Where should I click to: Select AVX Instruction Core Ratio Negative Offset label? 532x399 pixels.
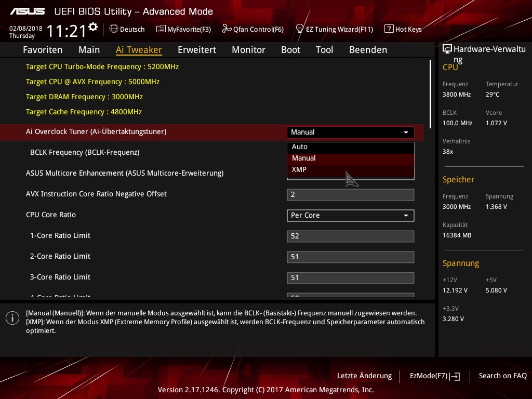[96, 194]
